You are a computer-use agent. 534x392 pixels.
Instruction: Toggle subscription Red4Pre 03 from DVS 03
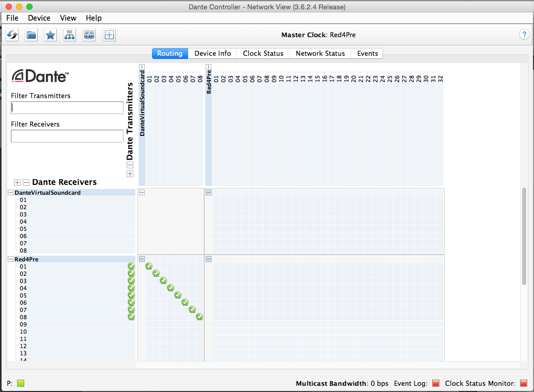tap(163, 280)
